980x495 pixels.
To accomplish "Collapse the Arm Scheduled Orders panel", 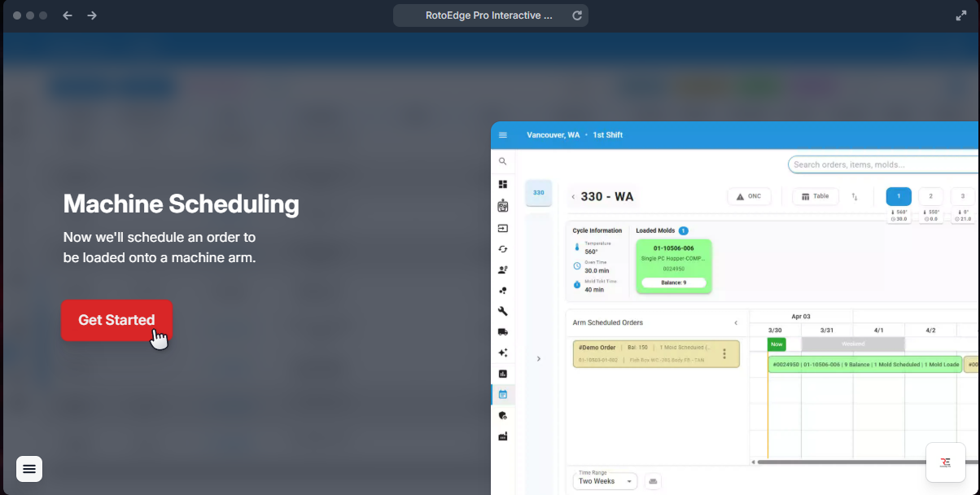I will [x=736, y=323].
